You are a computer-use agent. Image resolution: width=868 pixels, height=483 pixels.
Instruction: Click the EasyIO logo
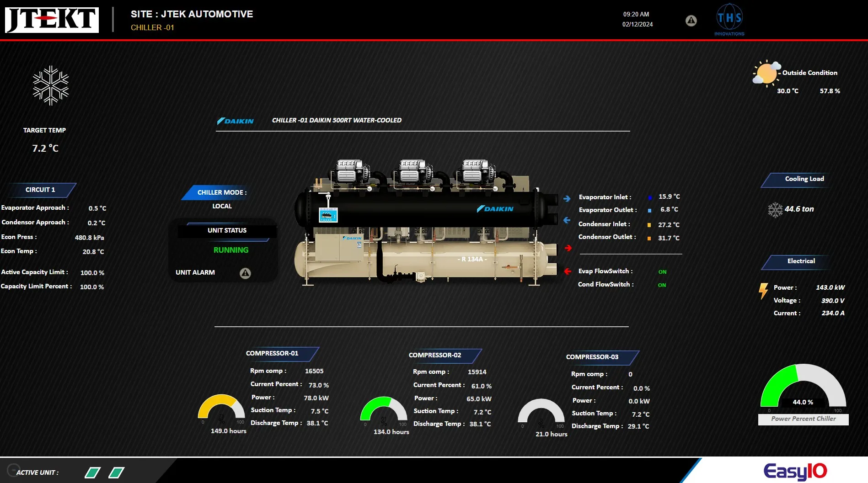[795, 471]
